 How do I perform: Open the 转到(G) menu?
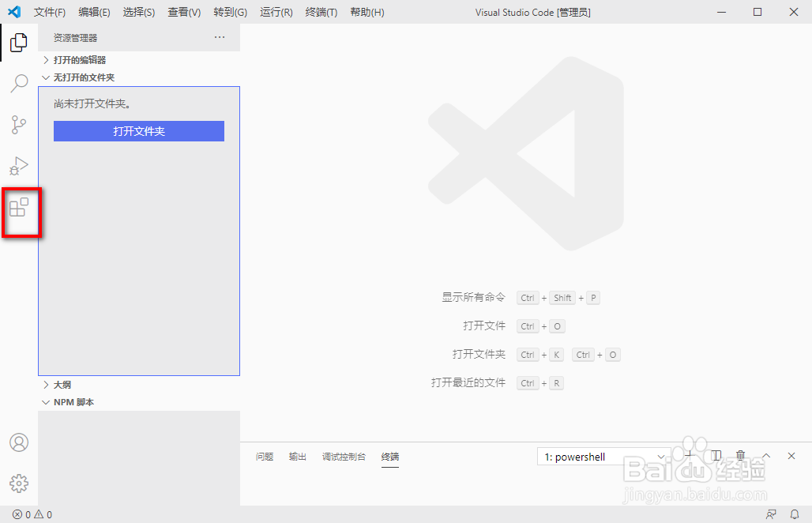pos(231,12)
